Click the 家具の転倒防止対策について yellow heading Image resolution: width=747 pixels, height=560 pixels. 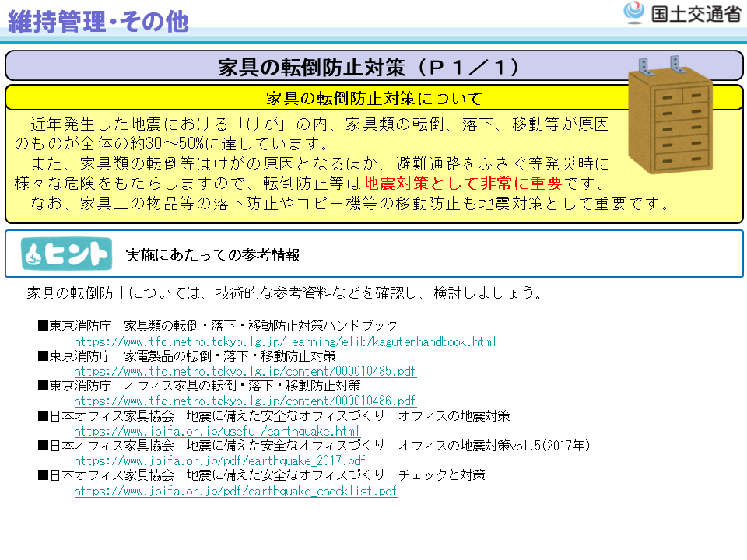(x=374, y=99)
